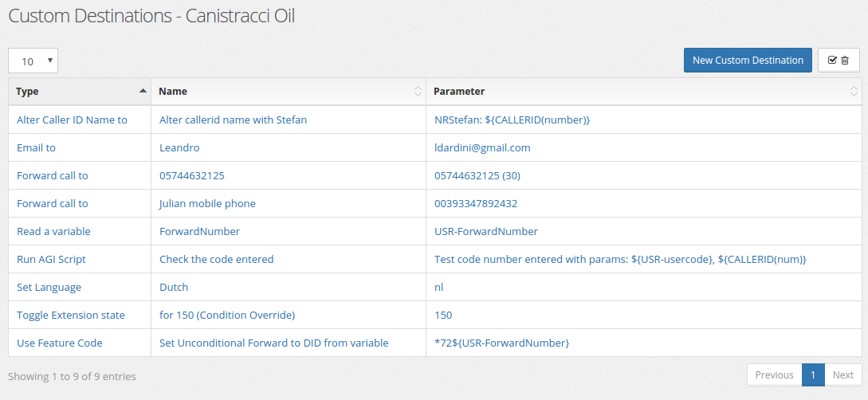Open the ForwardNumber variable entry
Viewport: 868px width, 400px height.
point(199,231)
